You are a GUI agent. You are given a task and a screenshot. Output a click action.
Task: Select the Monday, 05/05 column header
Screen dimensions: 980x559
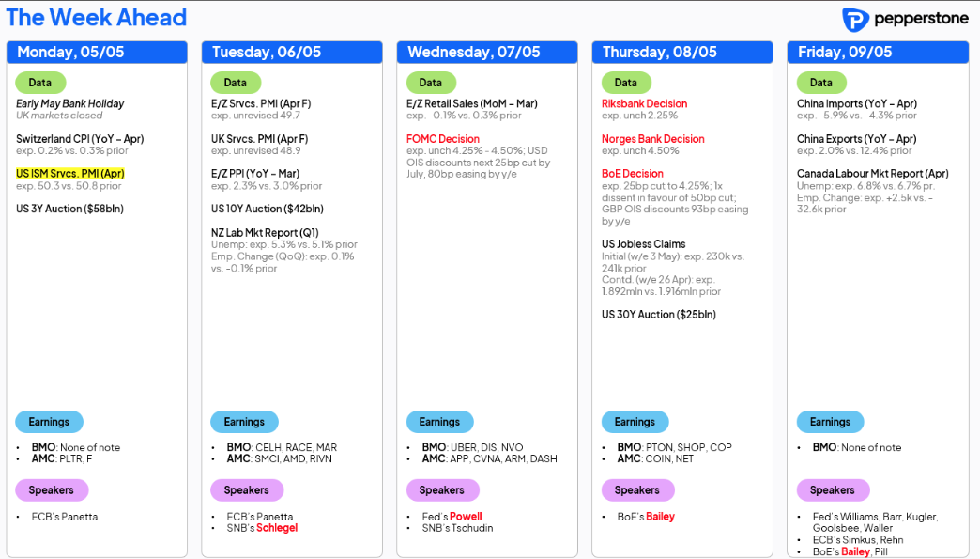(x=97, y=53)
